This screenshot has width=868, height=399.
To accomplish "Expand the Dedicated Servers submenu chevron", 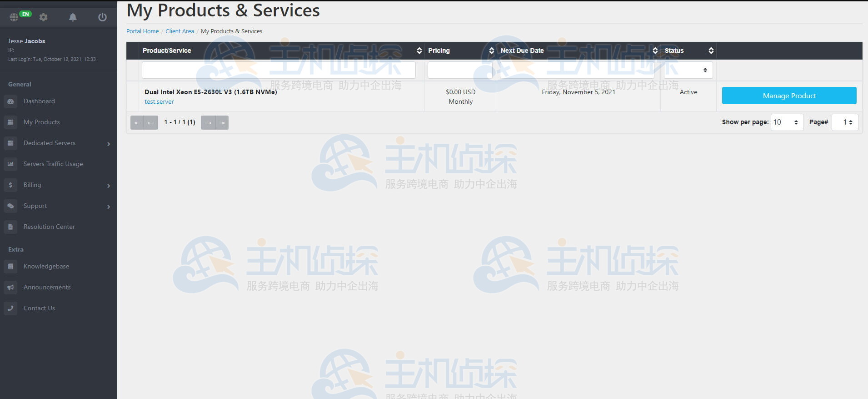I will click(109, 144).
